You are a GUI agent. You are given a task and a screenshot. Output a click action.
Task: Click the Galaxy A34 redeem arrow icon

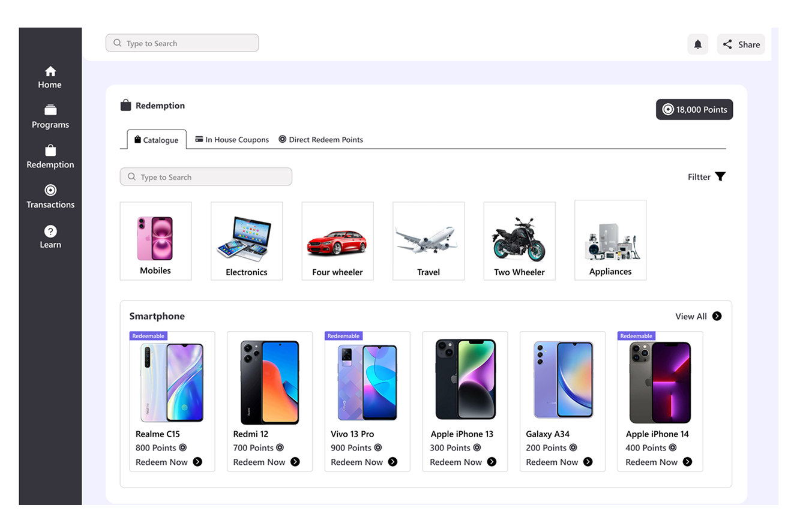point(588,462)
